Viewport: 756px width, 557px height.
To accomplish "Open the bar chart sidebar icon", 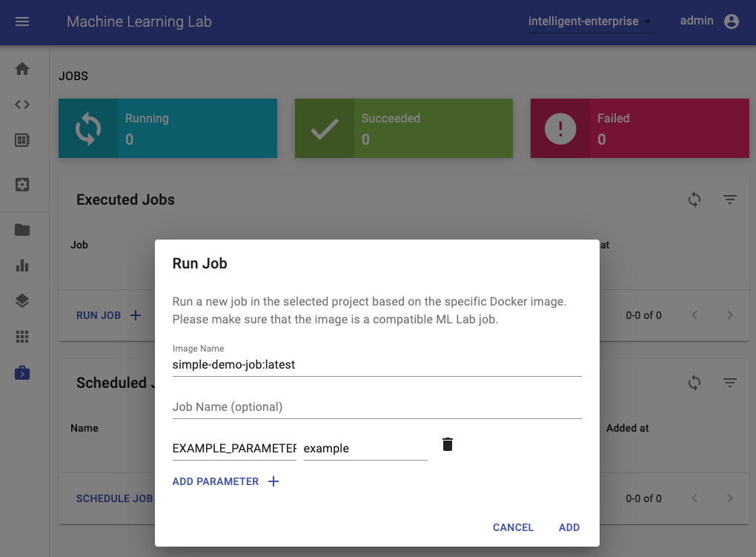I will (x=22, y=266).
